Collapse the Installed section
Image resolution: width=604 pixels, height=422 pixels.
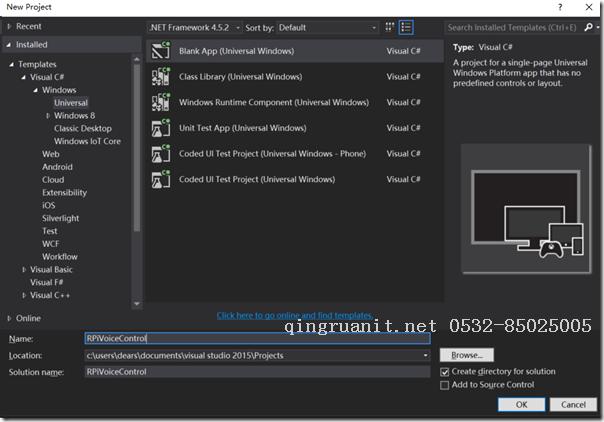point(8,45)
